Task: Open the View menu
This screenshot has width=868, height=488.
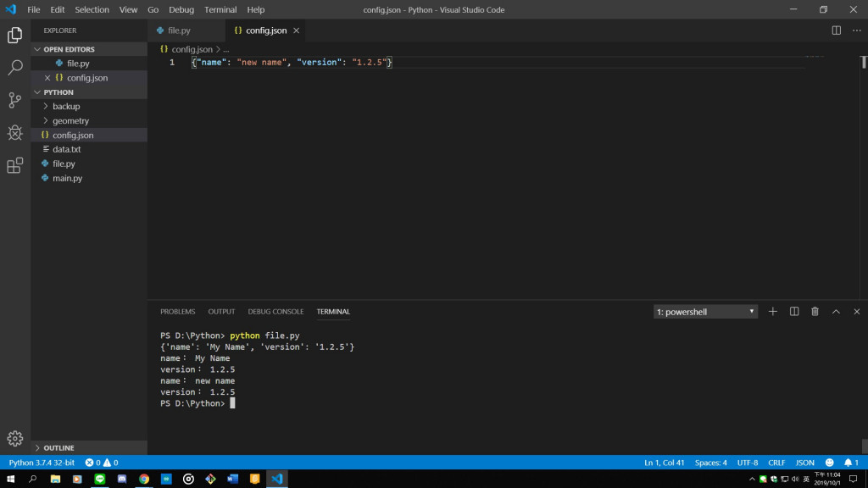Action: point(129,9)
